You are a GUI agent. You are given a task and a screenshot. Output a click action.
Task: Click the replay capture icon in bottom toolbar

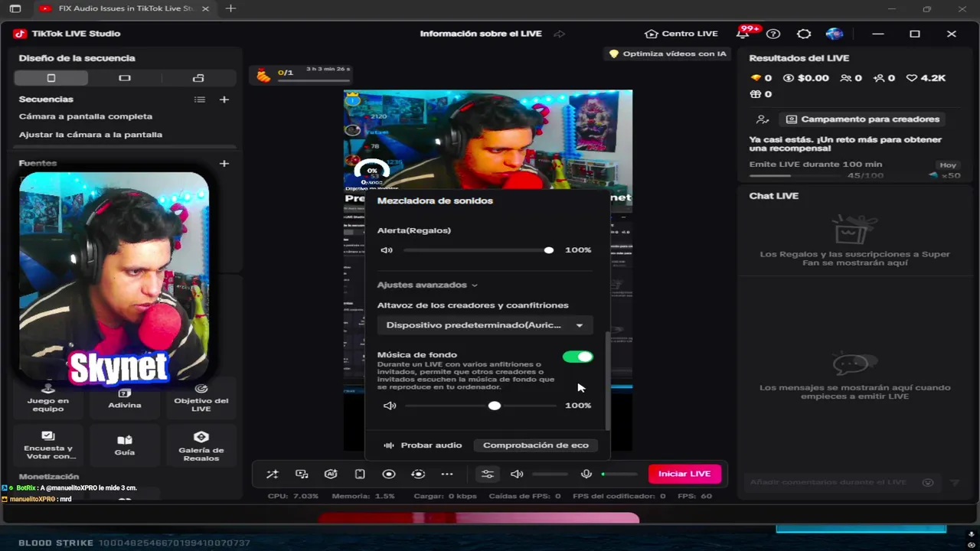(418, 474)
